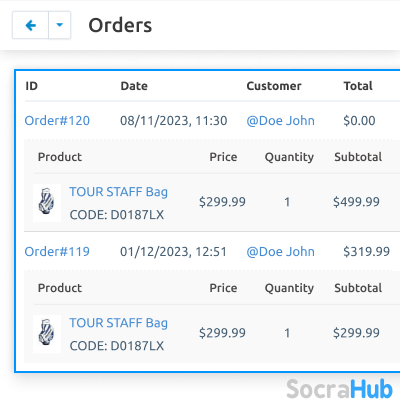Open Order#120 link
Image resolution: width=400 pixels, height=400 pixels.
tap(57, 120)
